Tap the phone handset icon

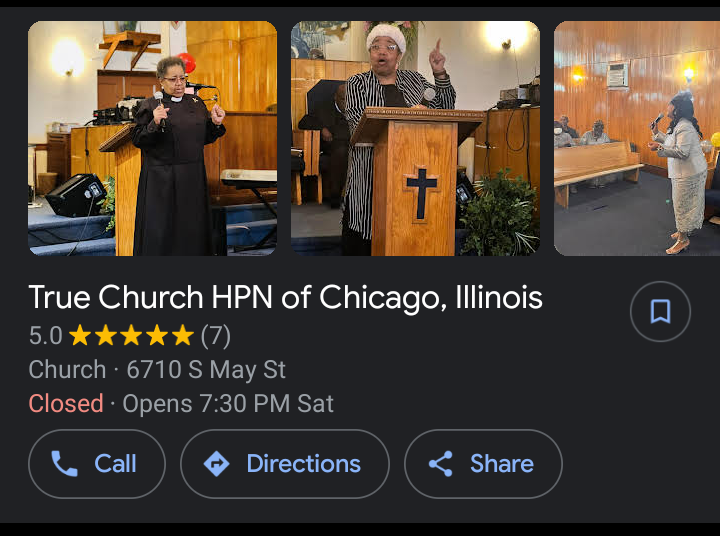click(x=64, y=464)
